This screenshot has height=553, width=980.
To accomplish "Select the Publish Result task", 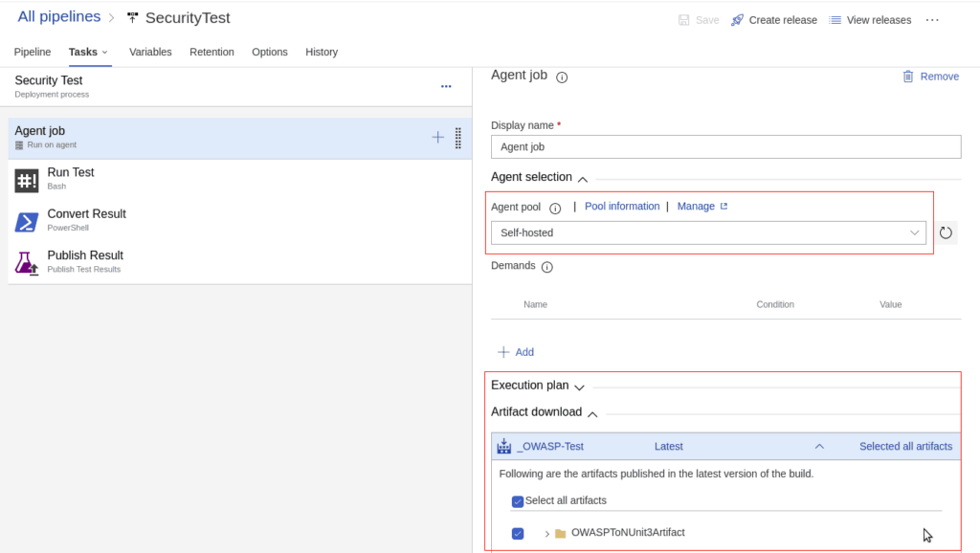I will 240,262.
